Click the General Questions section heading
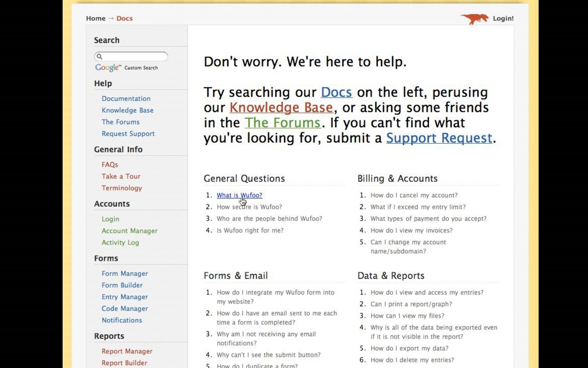The image size is (588, 368). coord(244,179)
